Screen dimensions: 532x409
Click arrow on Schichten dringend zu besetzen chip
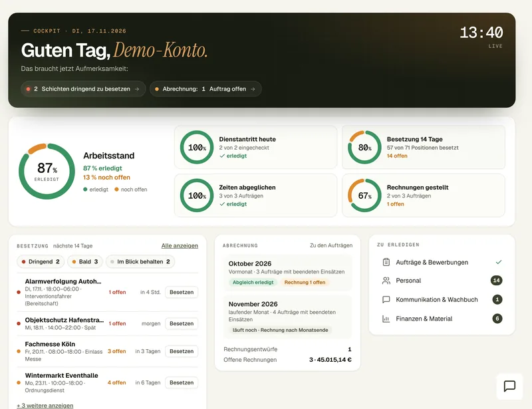(x=137, y=89)
